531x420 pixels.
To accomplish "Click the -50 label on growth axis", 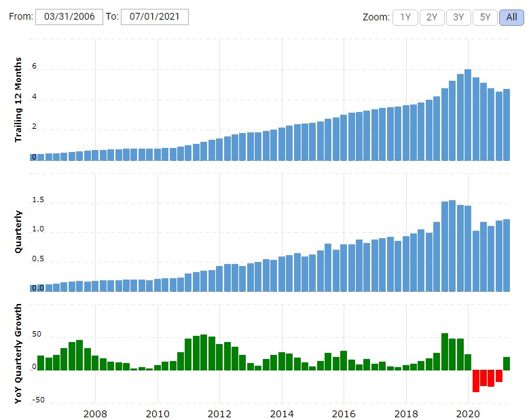I will pyautogui.click(x=38, y=400).
